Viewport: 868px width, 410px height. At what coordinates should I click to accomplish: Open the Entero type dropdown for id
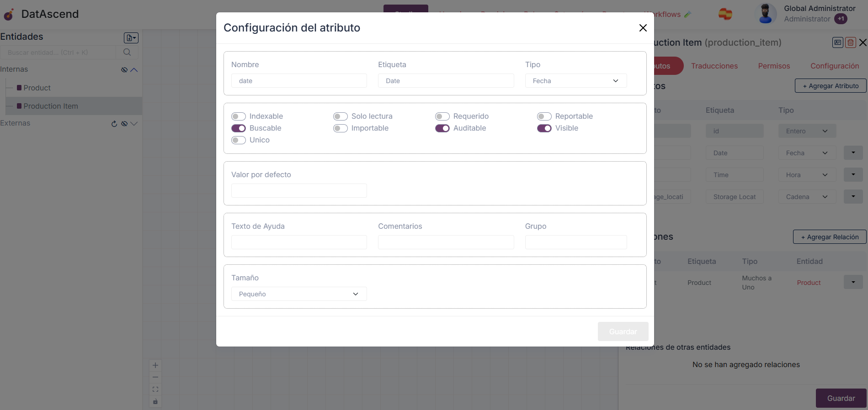[x=807, y=131]
